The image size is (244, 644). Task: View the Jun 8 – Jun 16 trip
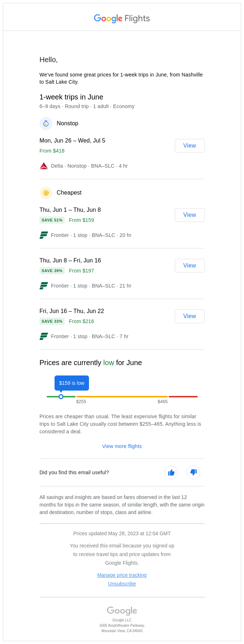tap(189, 266)
